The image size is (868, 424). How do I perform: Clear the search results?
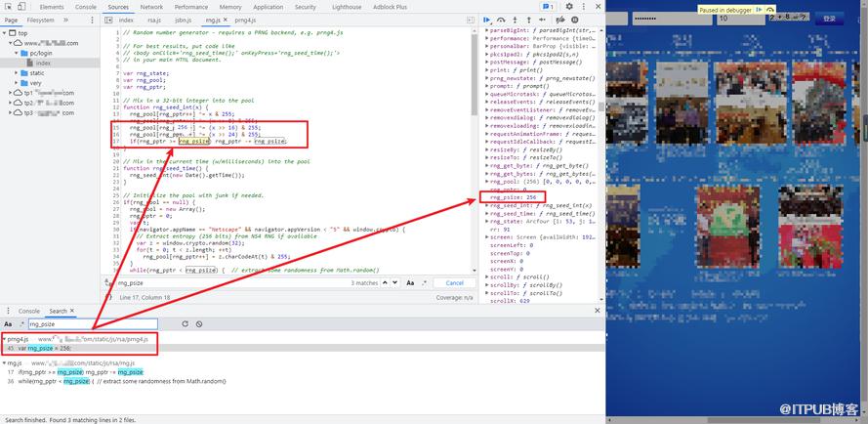click(x=199, y=323)
